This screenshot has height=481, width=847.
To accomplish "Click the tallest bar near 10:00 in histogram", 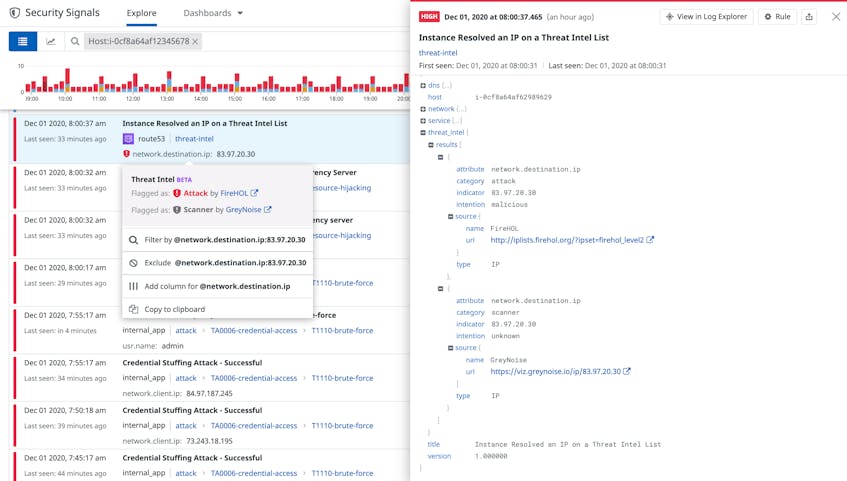I will 68,80.
